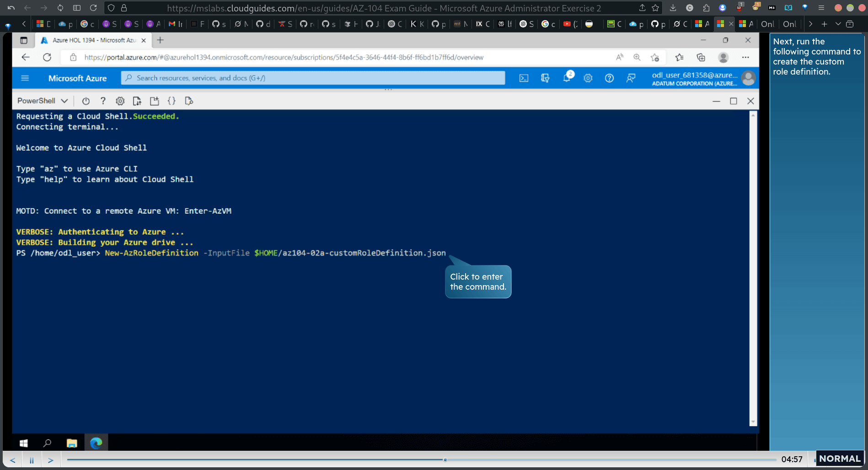Click the New-AzRoleDefinition command line
868x470 pixels.
tap(231, 253)
